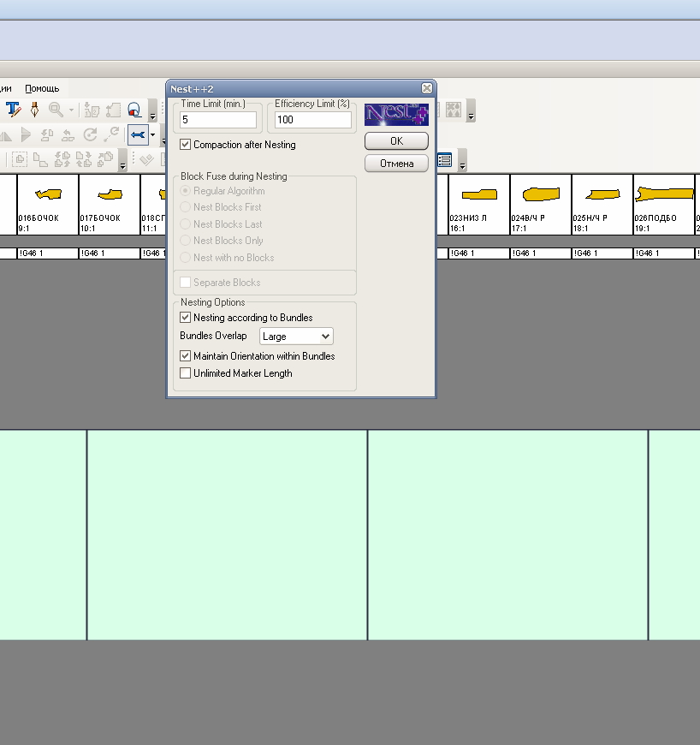
Task: Click the Отмена button
Action: (396, 164)
